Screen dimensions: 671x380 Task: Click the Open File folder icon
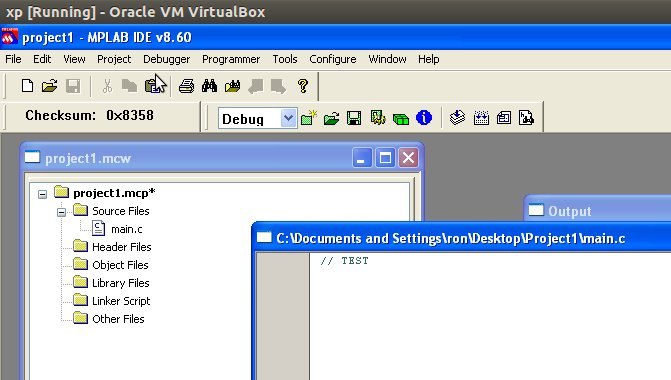pos(50,86)
